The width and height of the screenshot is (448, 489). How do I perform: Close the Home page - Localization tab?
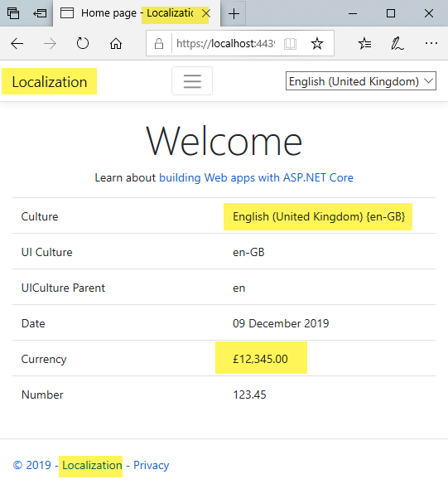point(206,13)
